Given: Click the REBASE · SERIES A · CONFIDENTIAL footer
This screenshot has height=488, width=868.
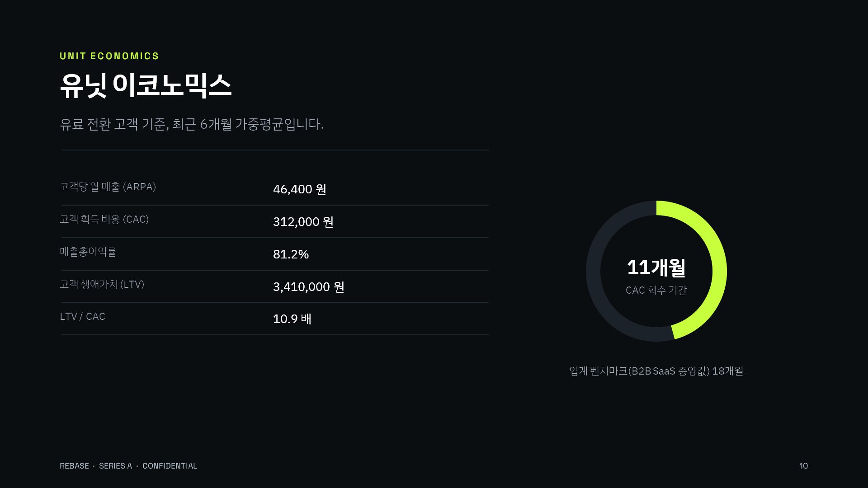Looking at the screenshot, I should coord(128,466).
